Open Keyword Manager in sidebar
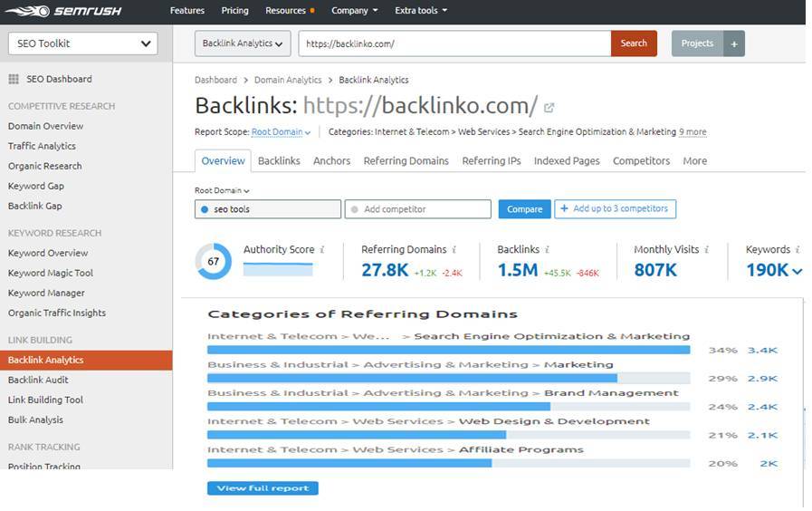This screenshot has height=511, width=812. click(46, 293)
